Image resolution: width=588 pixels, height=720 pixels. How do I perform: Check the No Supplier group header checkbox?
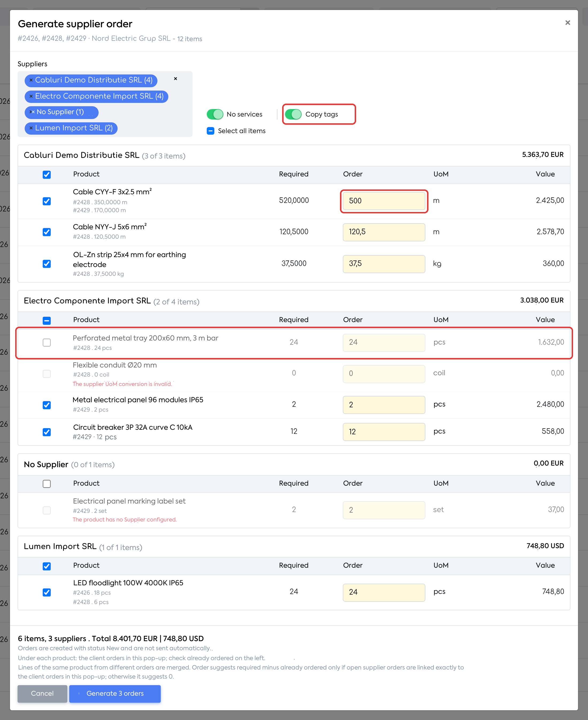pos(47,484)
